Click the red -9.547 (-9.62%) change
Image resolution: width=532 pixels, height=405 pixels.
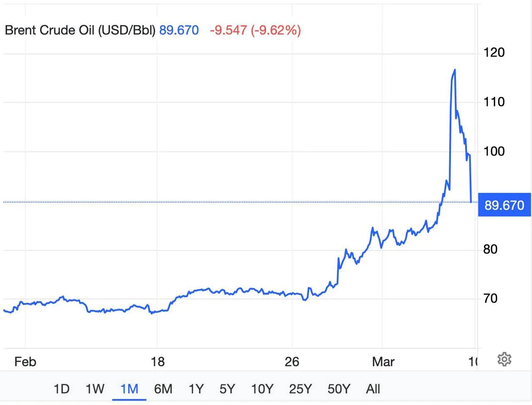[x=255, y=30]
